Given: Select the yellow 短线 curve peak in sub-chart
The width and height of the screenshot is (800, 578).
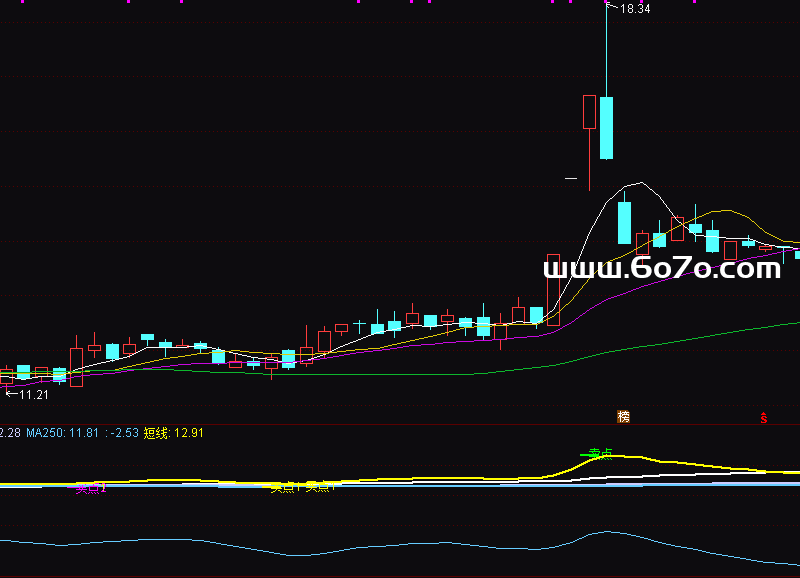Looking at the screenshot, I should click(x=615, y=457).
